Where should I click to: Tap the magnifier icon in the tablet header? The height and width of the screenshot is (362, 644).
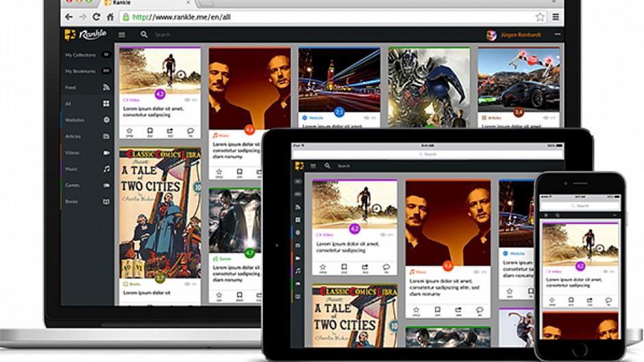point(327,166)
